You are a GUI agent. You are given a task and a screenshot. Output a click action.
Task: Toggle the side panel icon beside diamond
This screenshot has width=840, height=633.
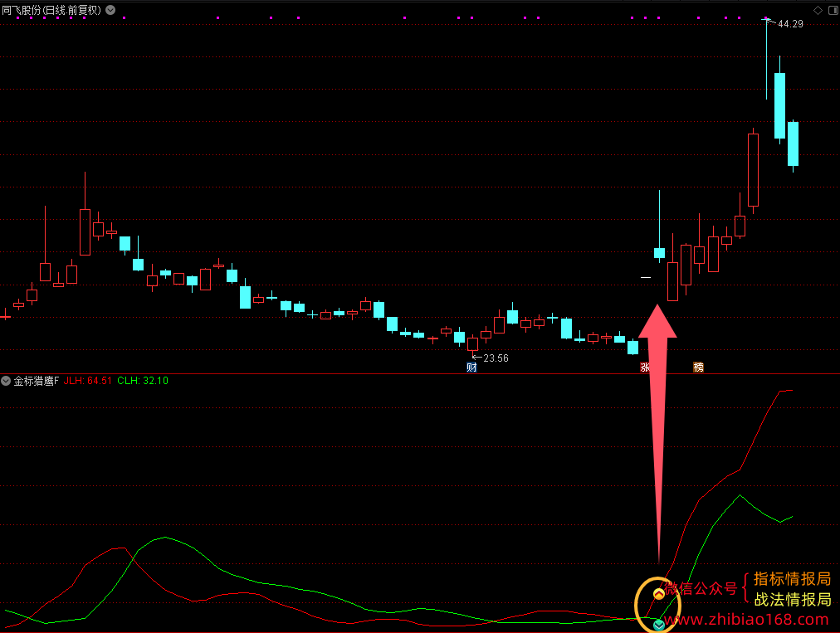(x=833, y=10)
